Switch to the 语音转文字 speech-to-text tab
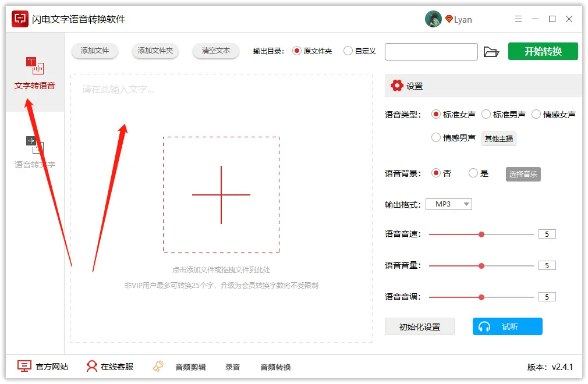588x384 pixels. [x=35, y=152]
